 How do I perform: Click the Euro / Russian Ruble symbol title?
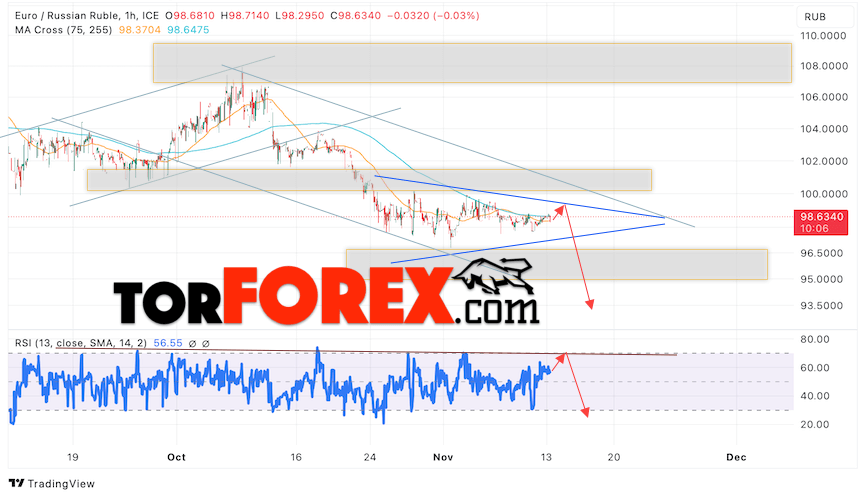[x=67, y=16]
